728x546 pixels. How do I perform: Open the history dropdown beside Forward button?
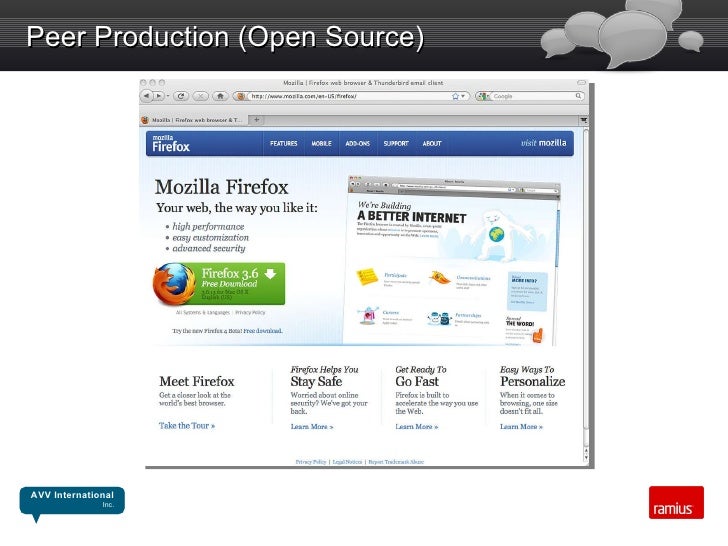tap(168, 96)
